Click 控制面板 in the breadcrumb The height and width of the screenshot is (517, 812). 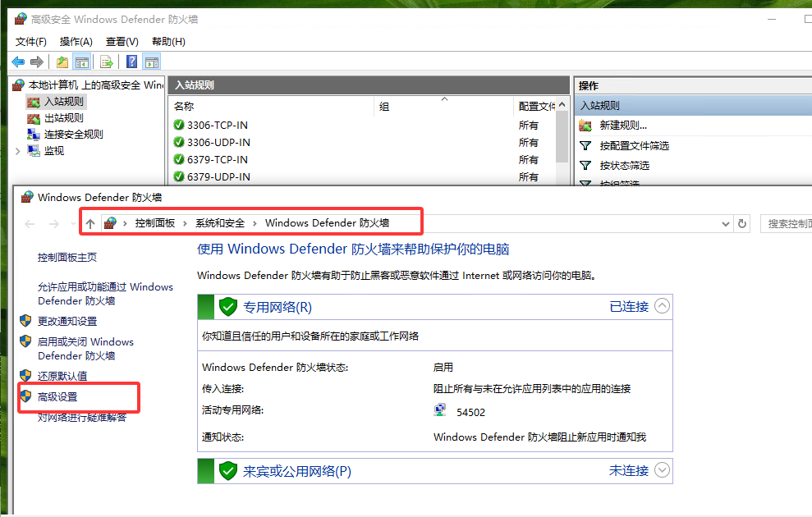point(155,223)
